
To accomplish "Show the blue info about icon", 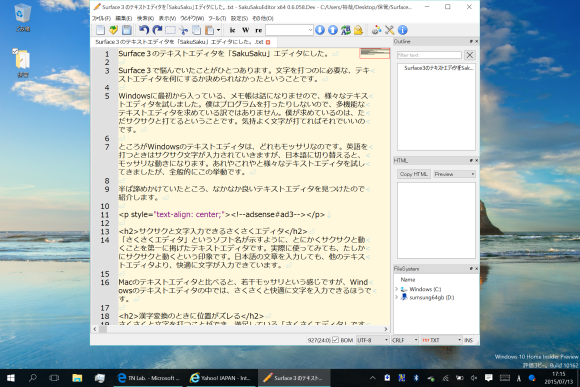I will click(x=402, y=30).
